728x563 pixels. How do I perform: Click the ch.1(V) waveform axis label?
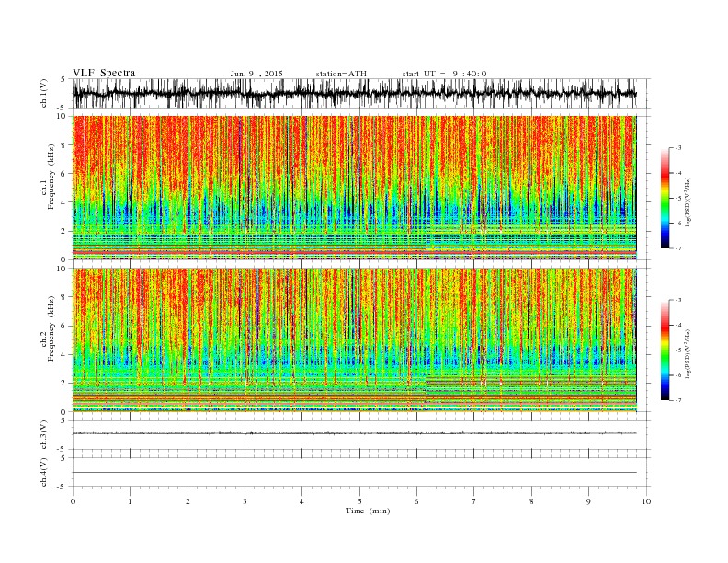tap(44, 93)
